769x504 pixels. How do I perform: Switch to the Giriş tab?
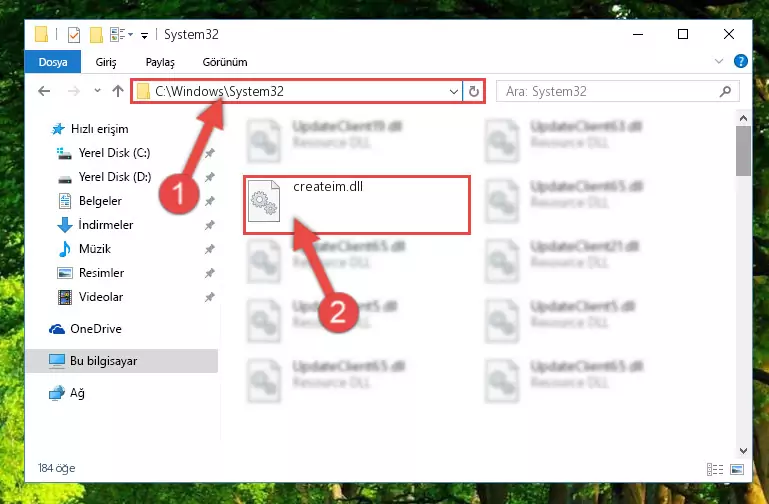click(106, 62)
